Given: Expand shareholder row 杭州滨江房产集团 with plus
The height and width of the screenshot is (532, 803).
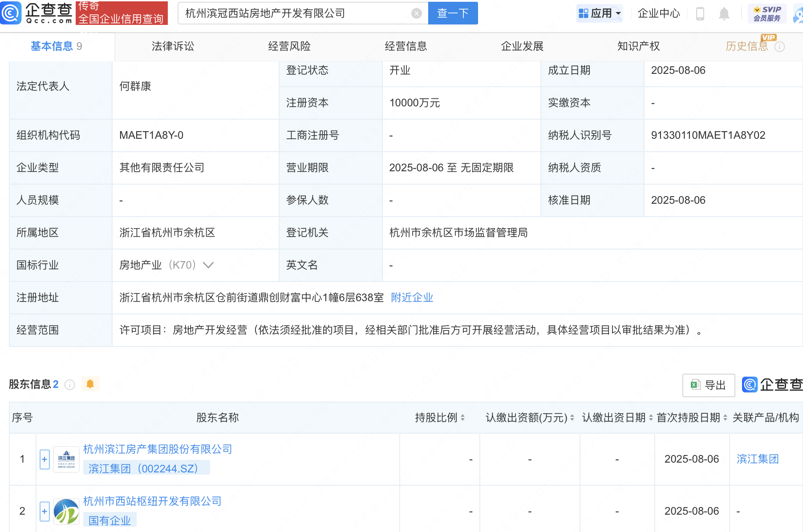Looking at the screenshot, I should pyautogui.click(x=45, y=459).
